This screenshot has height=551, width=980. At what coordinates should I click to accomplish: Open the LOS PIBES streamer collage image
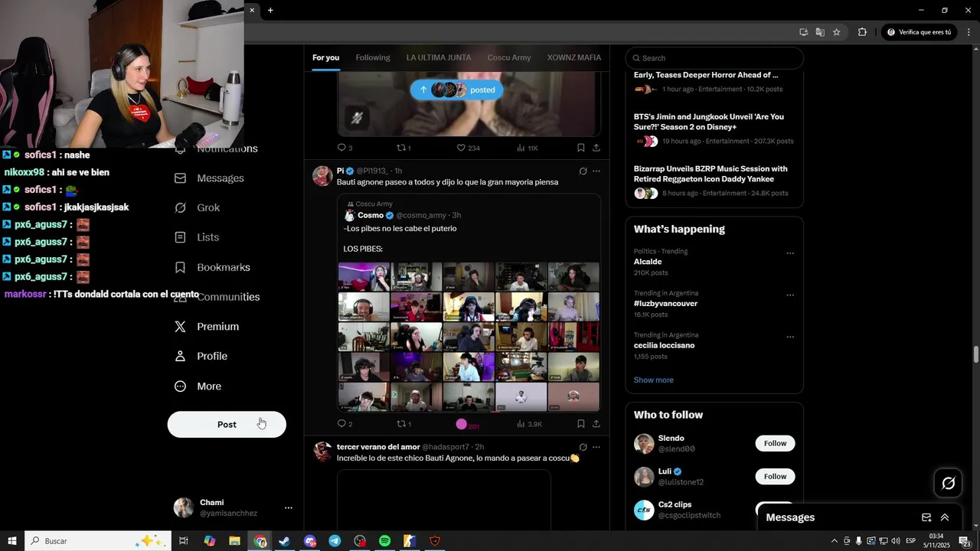469,337
